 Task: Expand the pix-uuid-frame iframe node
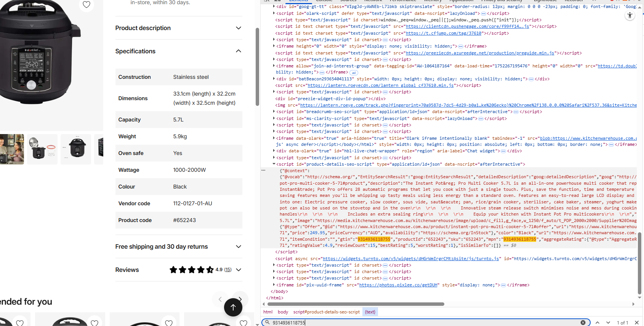tap(274, 285)
